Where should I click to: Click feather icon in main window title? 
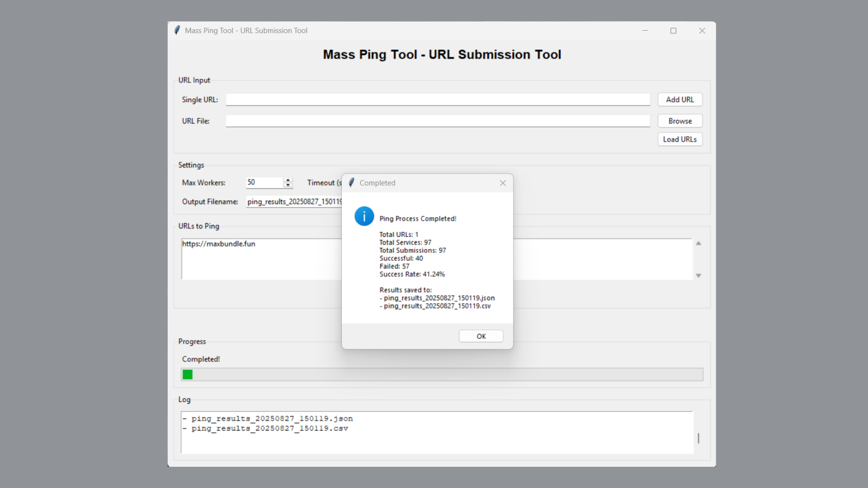tap(177, 30)
